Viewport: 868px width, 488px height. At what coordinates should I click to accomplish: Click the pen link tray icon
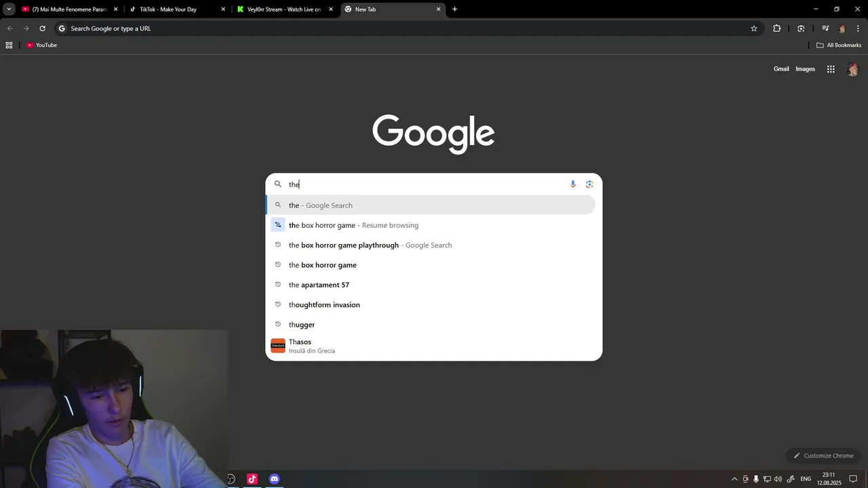(791, 479)
